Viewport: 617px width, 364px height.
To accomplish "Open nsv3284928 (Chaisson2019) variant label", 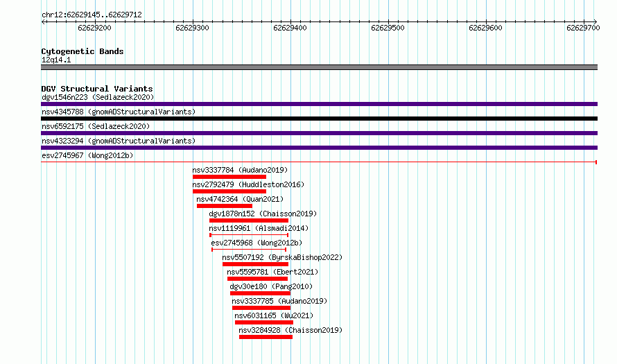I will coord(290,330).
